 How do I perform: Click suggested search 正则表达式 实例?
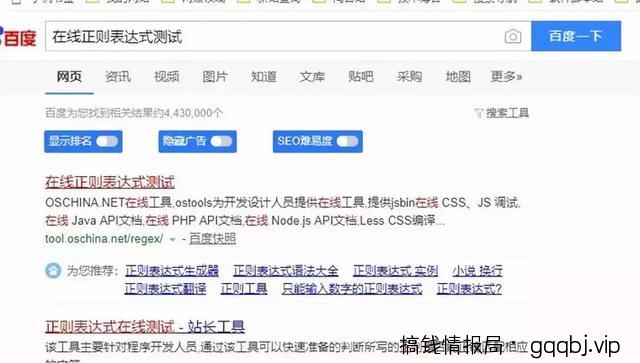[x=396, y=270]
